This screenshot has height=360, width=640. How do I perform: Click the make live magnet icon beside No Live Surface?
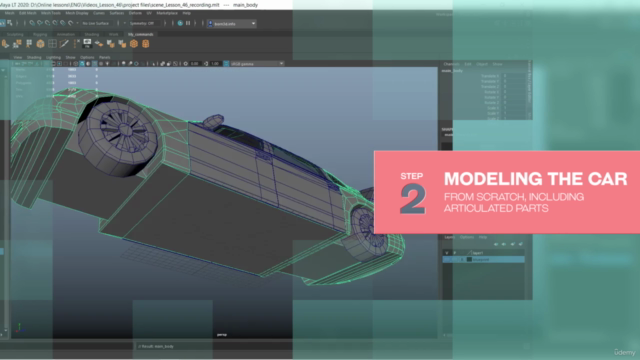[x=71, y=23]
